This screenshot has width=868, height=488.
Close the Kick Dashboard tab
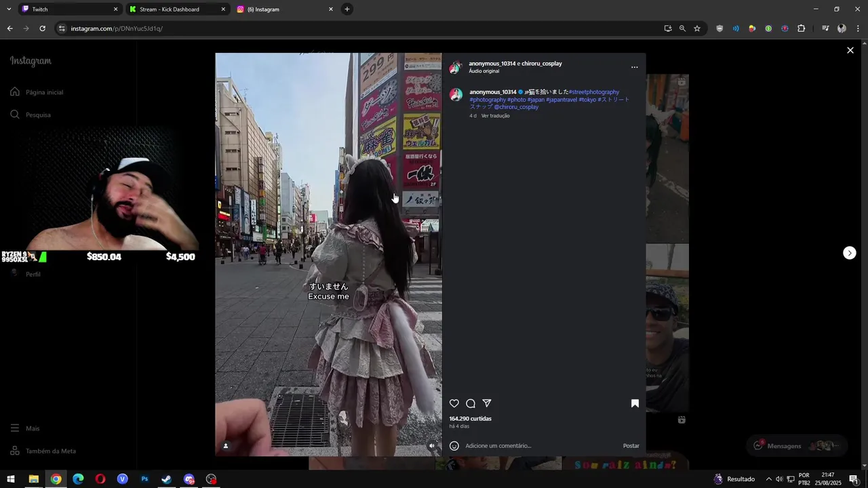(x=223, y=9)
